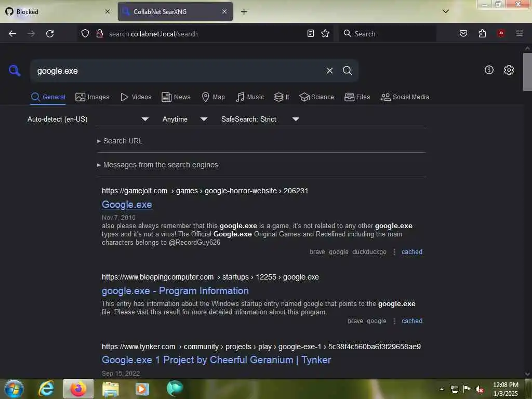Open google.exe - Program Information link

click(175, 291)
